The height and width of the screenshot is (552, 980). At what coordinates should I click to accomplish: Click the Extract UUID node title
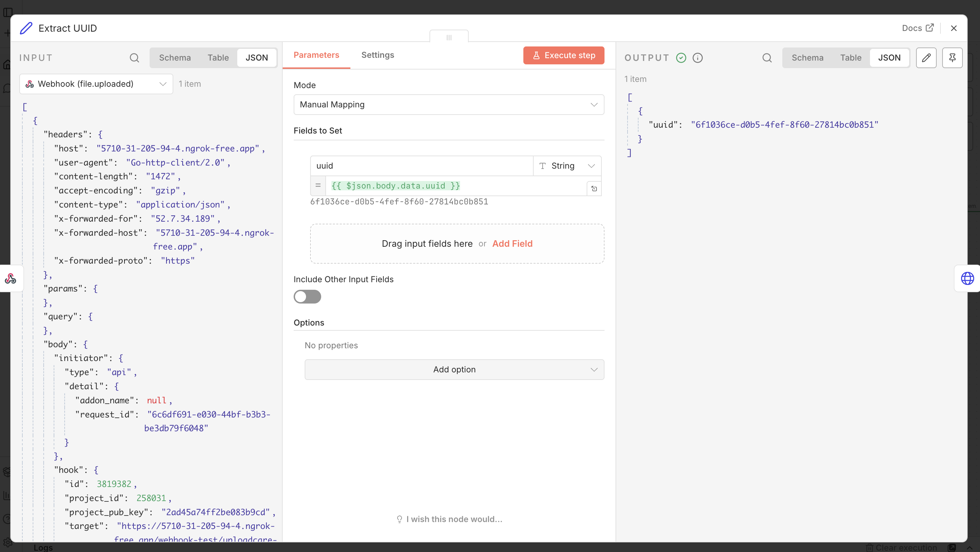click(68, 28)
